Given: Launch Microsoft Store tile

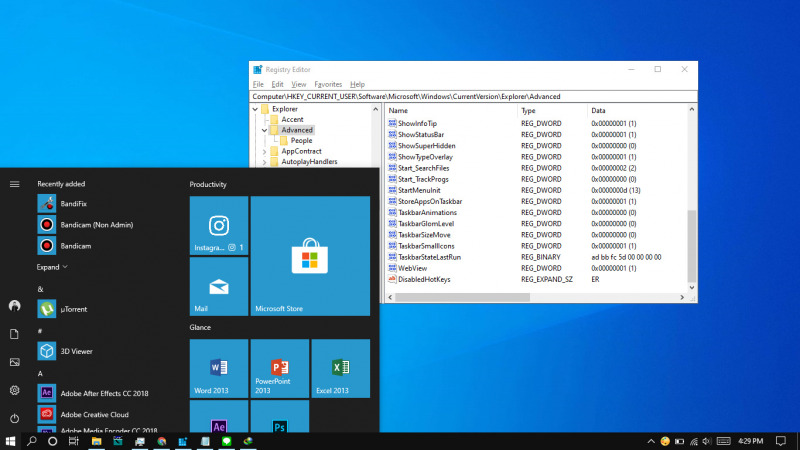Looking at the screenshot, I should [310, 256].
